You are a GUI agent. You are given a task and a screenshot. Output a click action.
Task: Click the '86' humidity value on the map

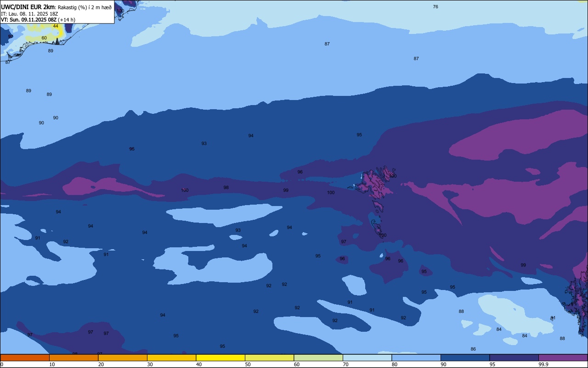[x=473, y=349]
